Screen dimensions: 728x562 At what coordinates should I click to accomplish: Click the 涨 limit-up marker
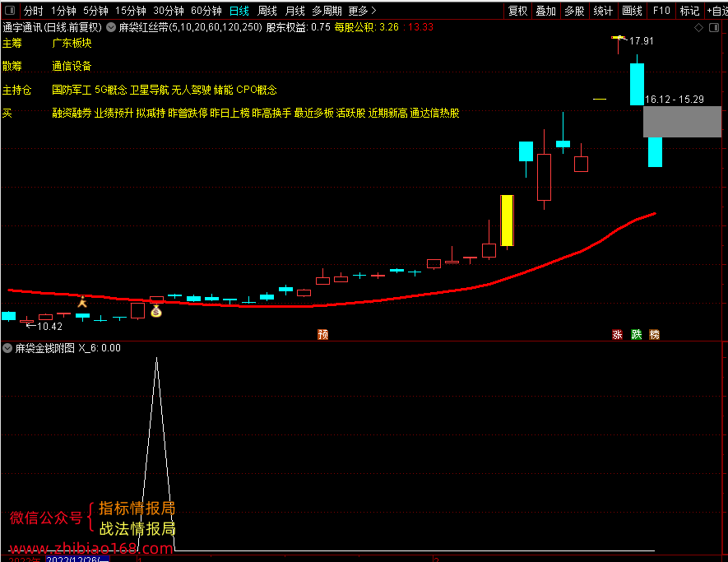click(x=617, y=334)
